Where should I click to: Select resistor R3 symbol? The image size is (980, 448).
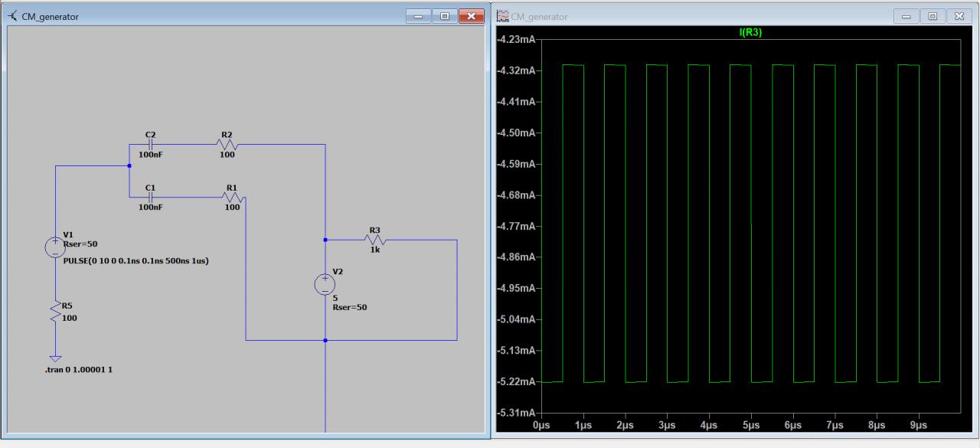pyautogui.click(x=375, y=240)
